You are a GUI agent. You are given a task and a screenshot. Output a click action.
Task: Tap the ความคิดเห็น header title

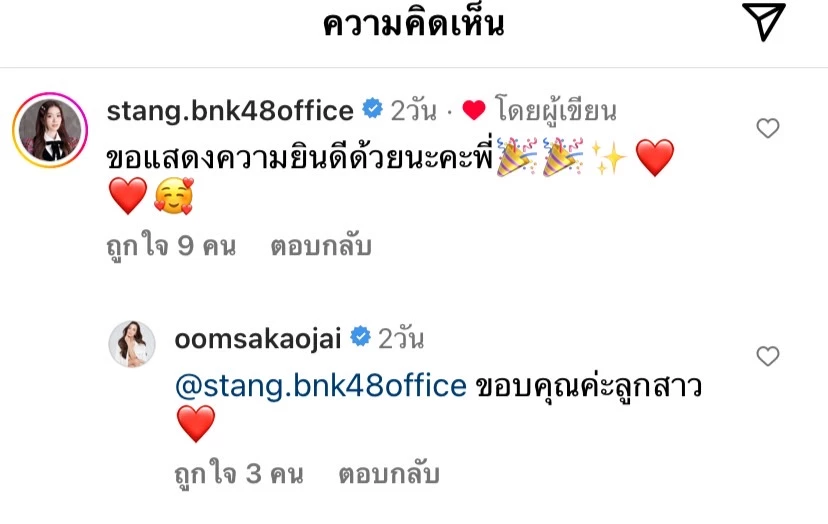point(413,23)
